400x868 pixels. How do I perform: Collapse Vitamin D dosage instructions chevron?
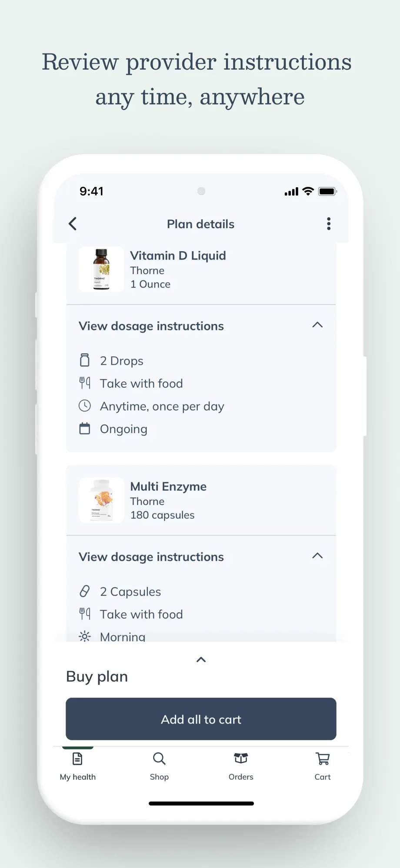coord(317,325)
